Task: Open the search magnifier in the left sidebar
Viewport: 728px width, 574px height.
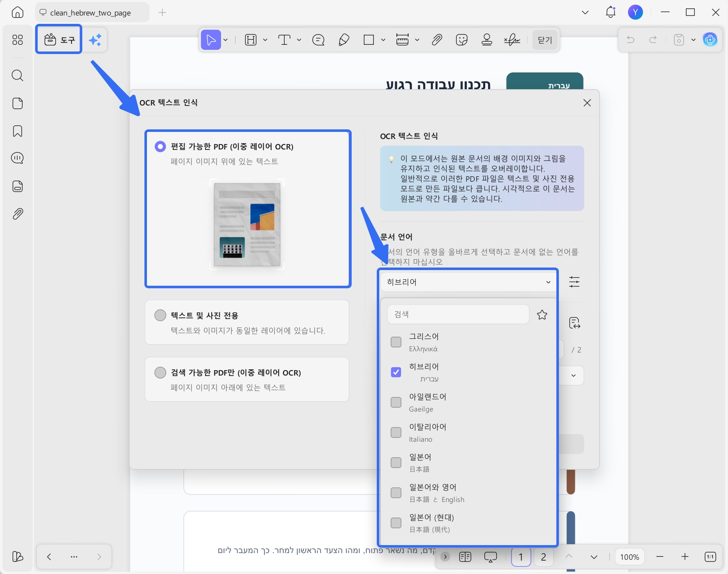Action: pyautogui.click(x=17, y=75)
